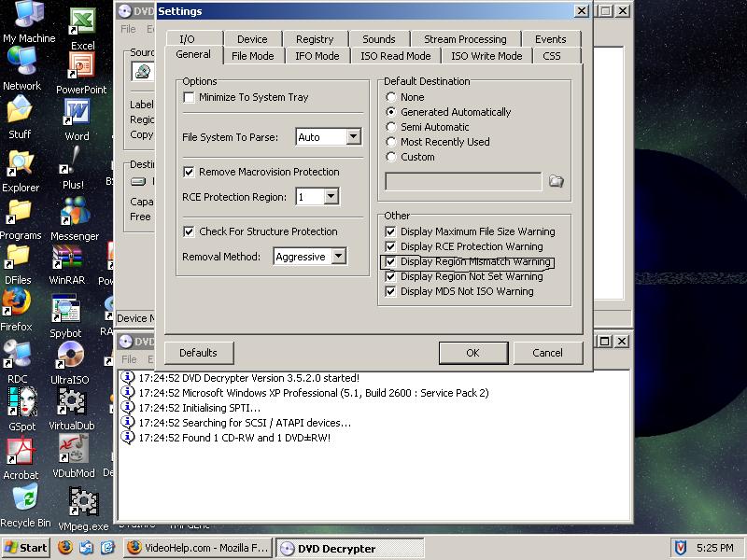Toggle Check For Structure Protection
This screenshot has width=747, height=560.
(190, 231)
